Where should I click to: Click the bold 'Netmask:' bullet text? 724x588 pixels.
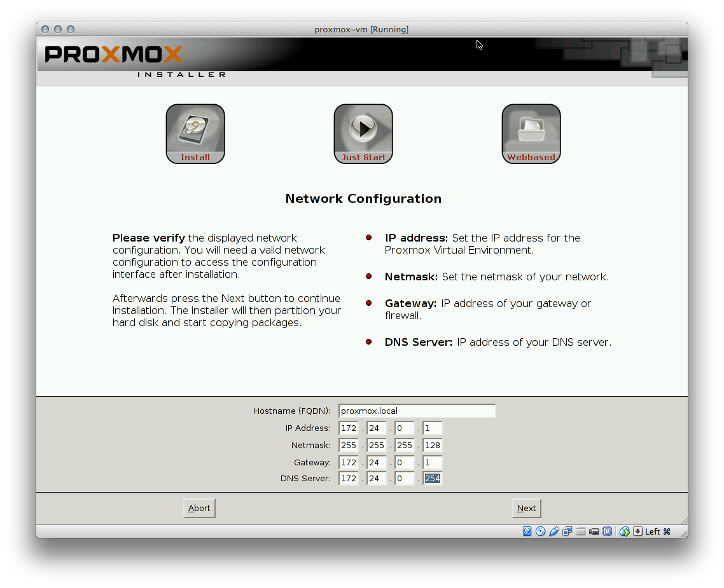(412, 277)
